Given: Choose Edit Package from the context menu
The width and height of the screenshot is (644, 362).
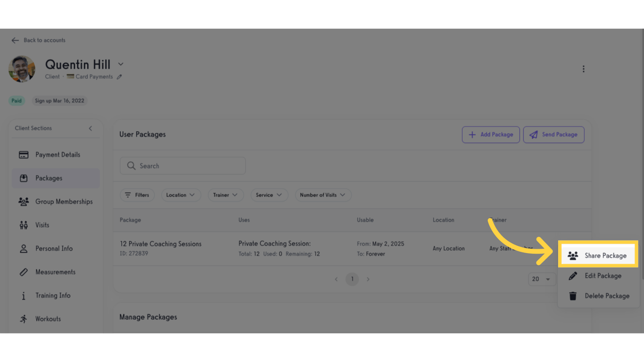Looking at the screenshot, I should coord(603,276).
